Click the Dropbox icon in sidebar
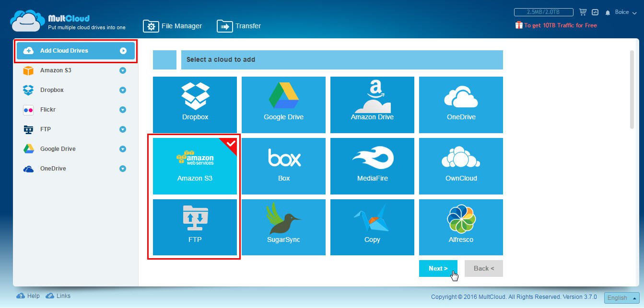Image resolution: width=644 pixels, height=308 pixels. (x=28, y=90)
